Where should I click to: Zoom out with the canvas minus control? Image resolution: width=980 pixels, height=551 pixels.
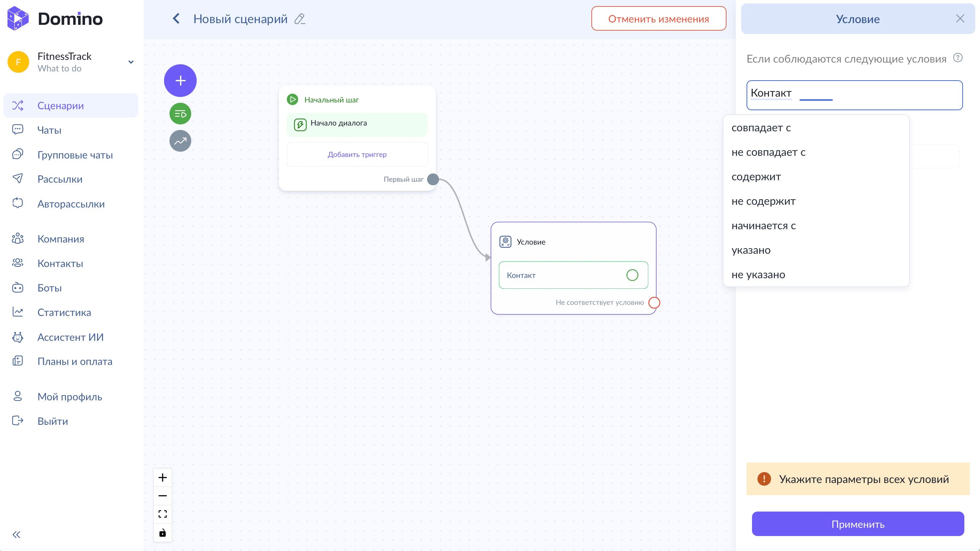[162, 496]
